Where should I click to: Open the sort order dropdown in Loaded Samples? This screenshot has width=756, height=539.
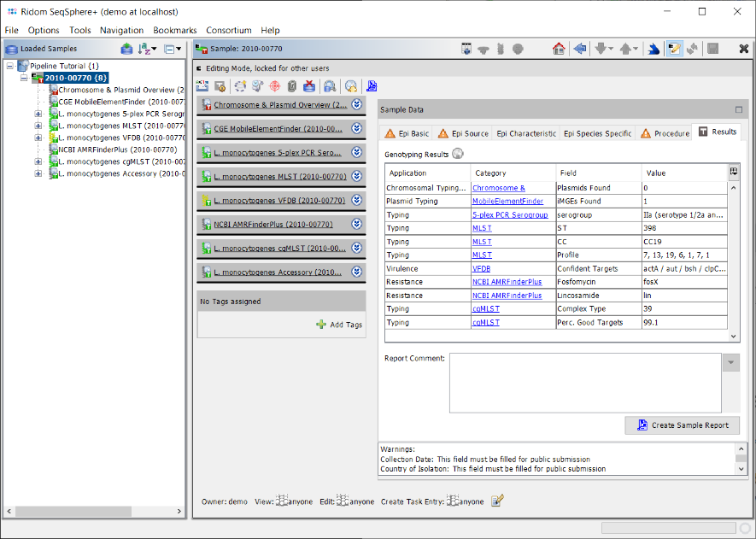tap(147, 49)
